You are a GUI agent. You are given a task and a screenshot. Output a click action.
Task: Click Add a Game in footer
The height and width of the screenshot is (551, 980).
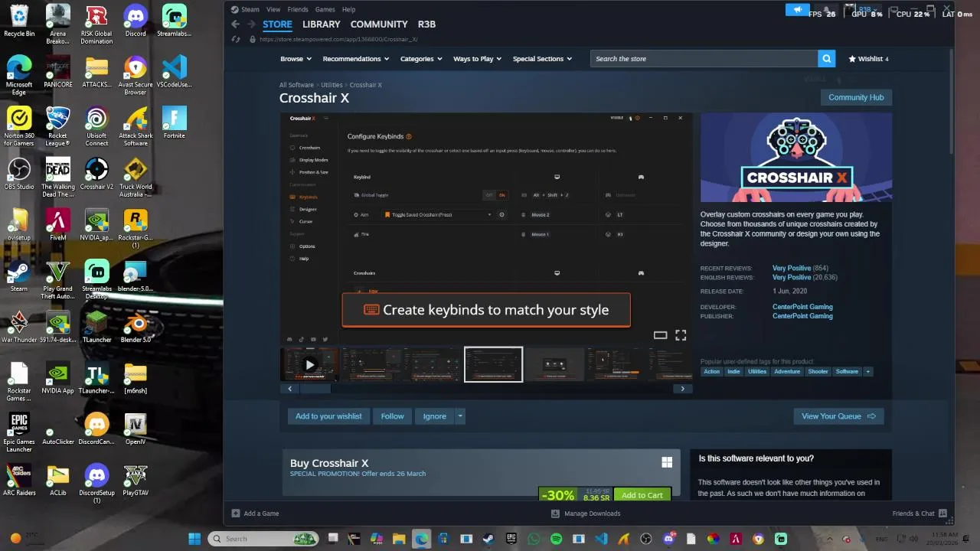[x=256, y=514]
